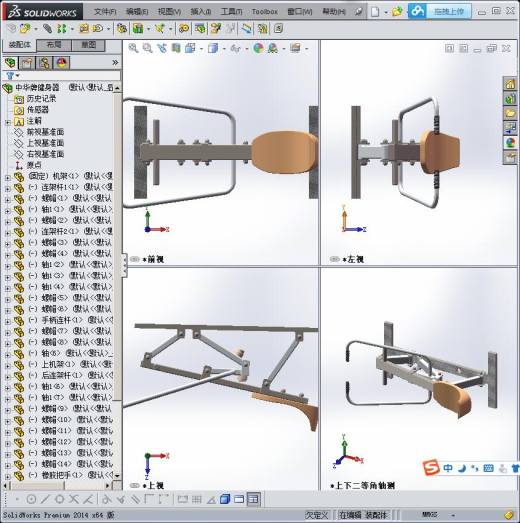The height and width of the screenshot is (523, 520).
Task: Open the 工具(T) menu
Action: [x=231, y=12]
